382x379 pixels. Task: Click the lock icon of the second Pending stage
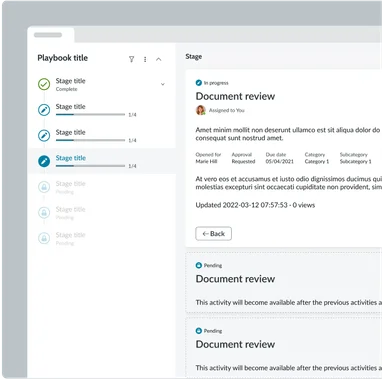click(44, 212)
